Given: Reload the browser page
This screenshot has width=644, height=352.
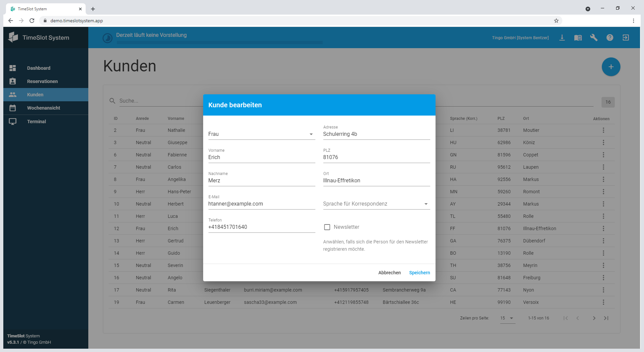Looking at the screenshot, I should coord(32,21).
